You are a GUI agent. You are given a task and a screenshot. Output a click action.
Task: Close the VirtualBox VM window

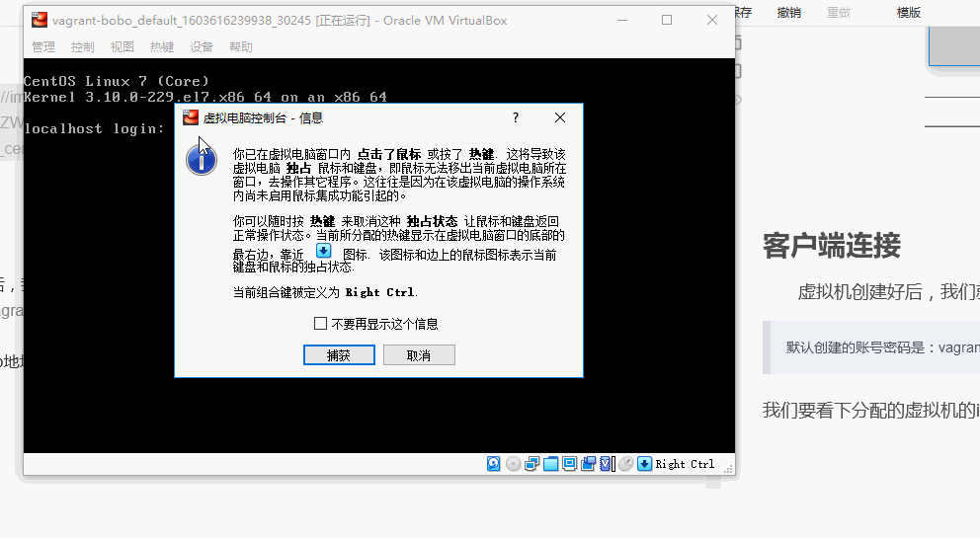tap(712, 20)
